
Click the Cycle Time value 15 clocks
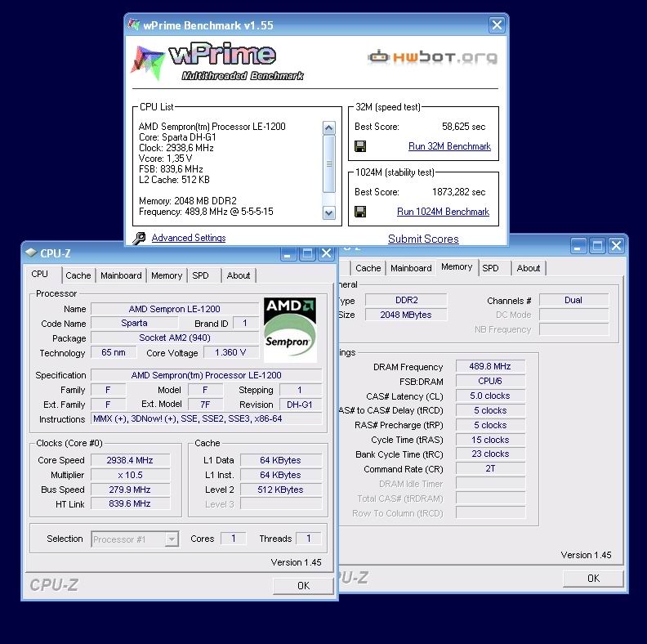pyautogui.click(x=490, y=440)
